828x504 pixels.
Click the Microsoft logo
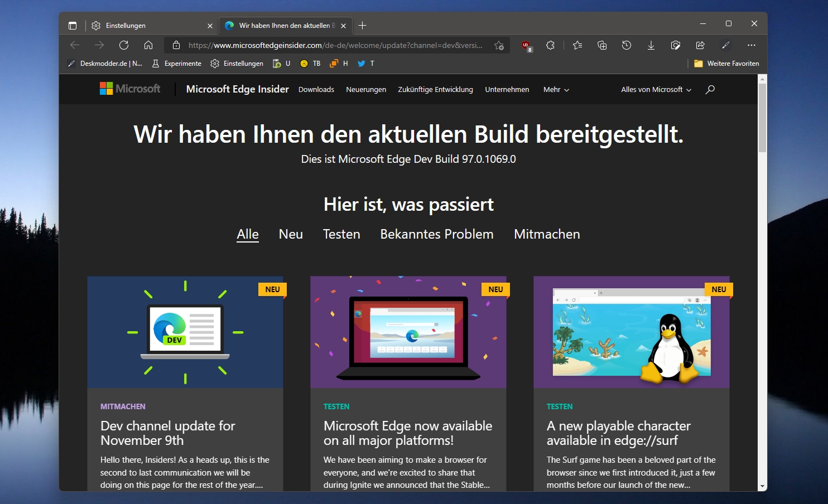pyautogui.click(x=130, y=89)
